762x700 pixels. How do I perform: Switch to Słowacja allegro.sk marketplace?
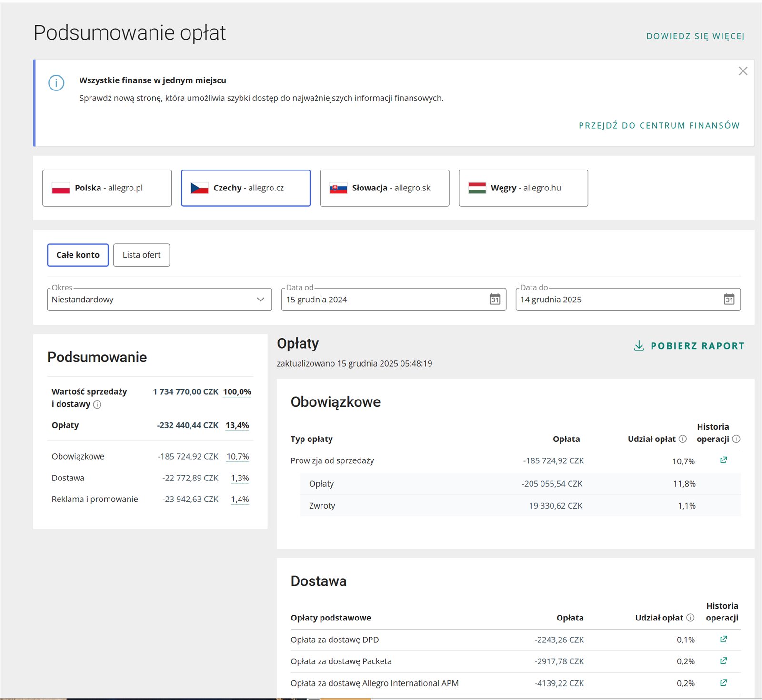point(384,188)
